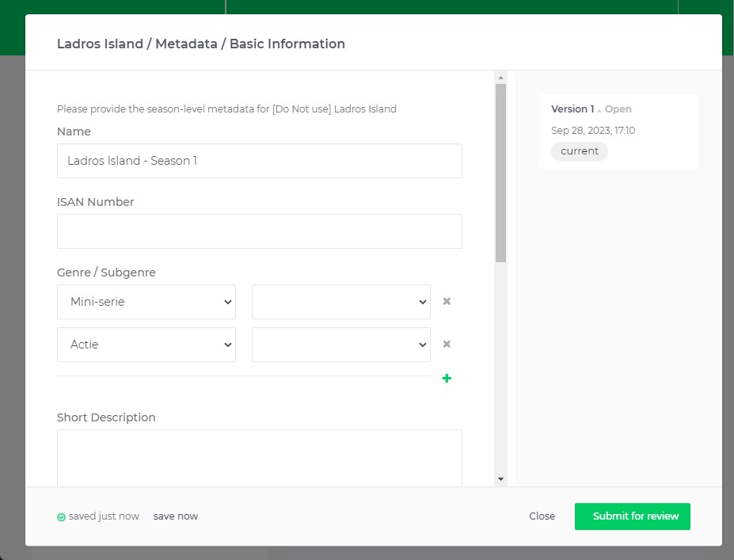Click the season-level metadata instruction text

coord(226,109)
